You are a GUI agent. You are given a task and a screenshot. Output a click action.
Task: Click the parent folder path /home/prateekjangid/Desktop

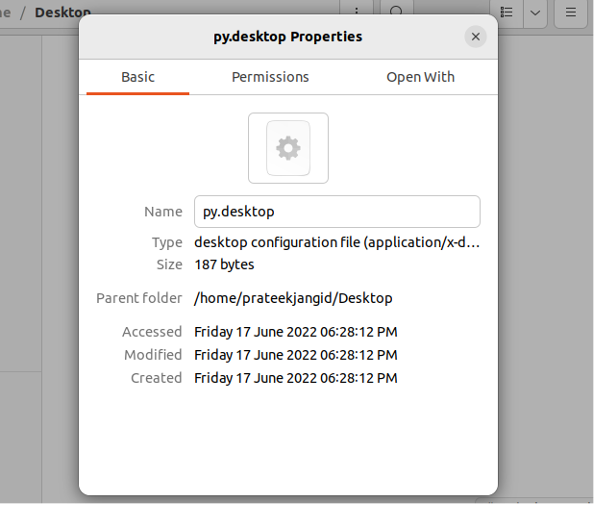293,298
